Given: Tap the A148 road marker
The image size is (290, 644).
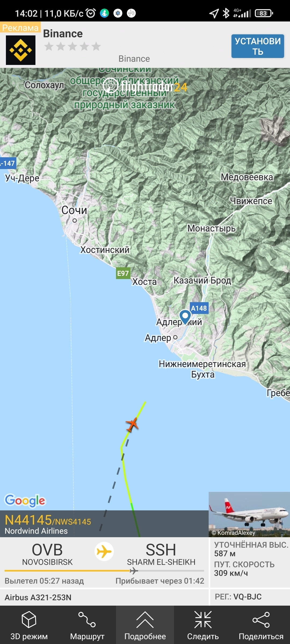Looking at the screenshot, I should (x=199, y=308).
